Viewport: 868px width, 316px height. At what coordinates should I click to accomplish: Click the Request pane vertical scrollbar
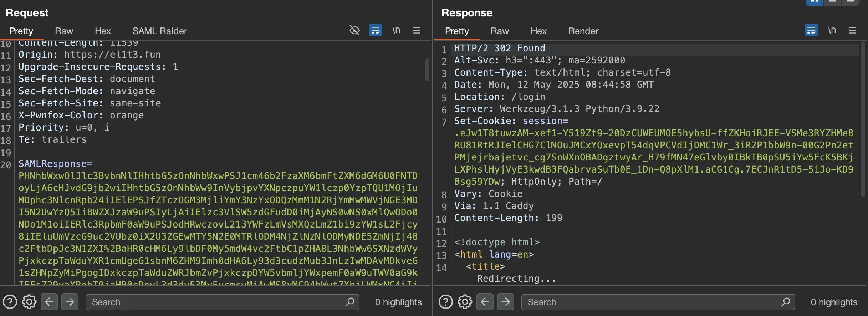pyautogui.click(x=427, y=70)
